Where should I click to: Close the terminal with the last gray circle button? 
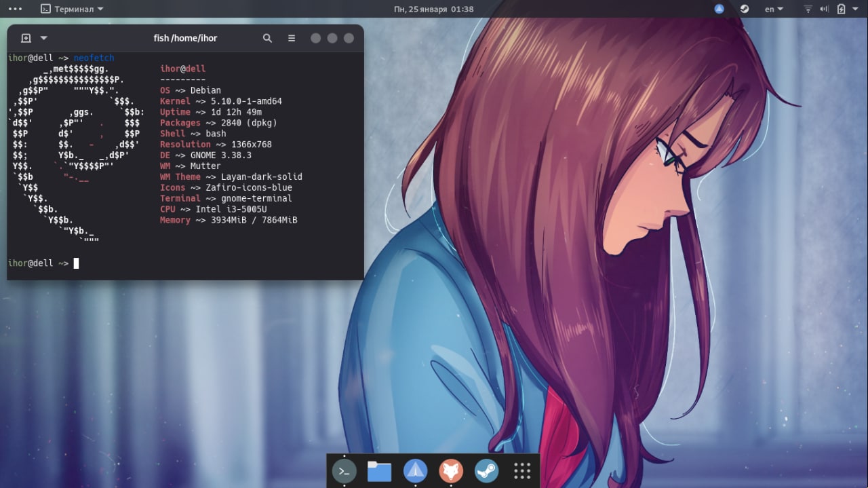coord(349,38)
